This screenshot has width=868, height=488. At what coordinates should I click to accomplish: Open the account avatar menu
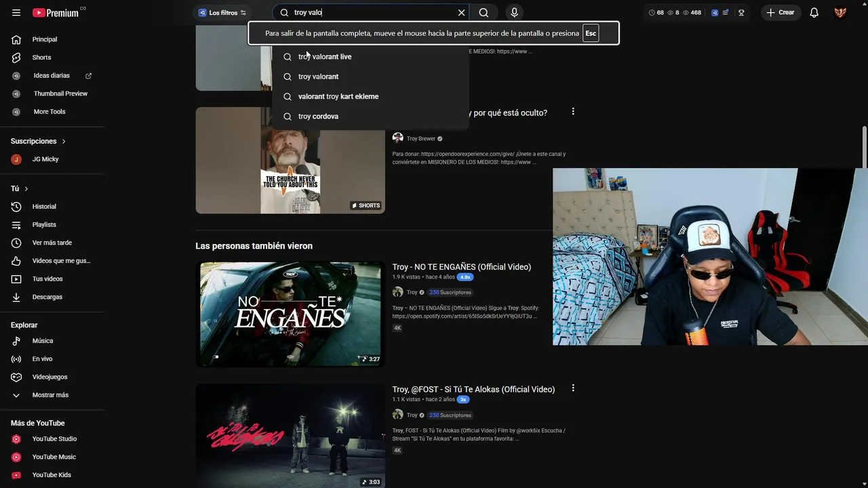pyautogui.click(x=840, y=12)
